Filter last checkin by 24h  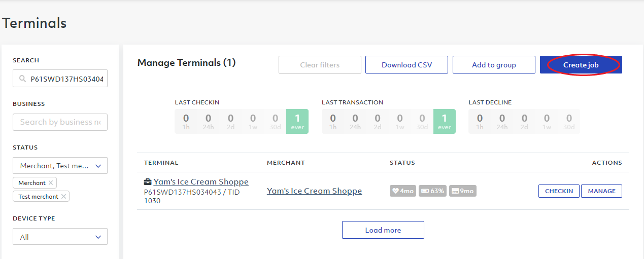pyautogui.click(x=209, y=121)
